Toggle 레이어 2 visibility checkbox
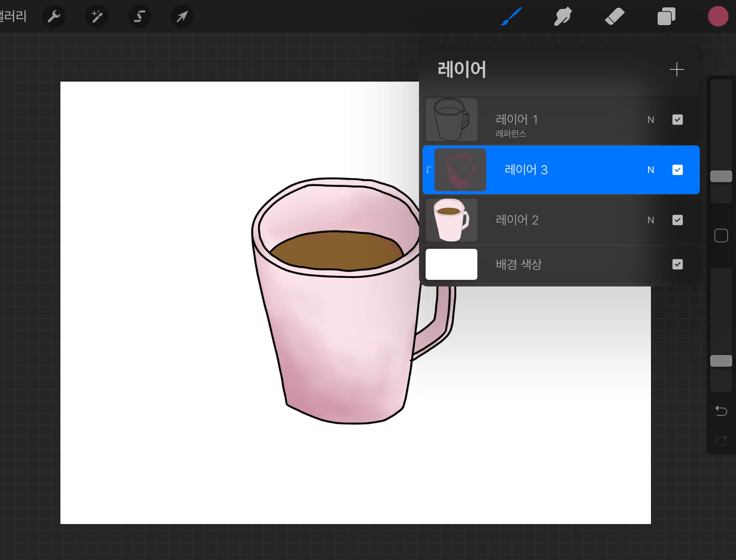 point(677,220)
